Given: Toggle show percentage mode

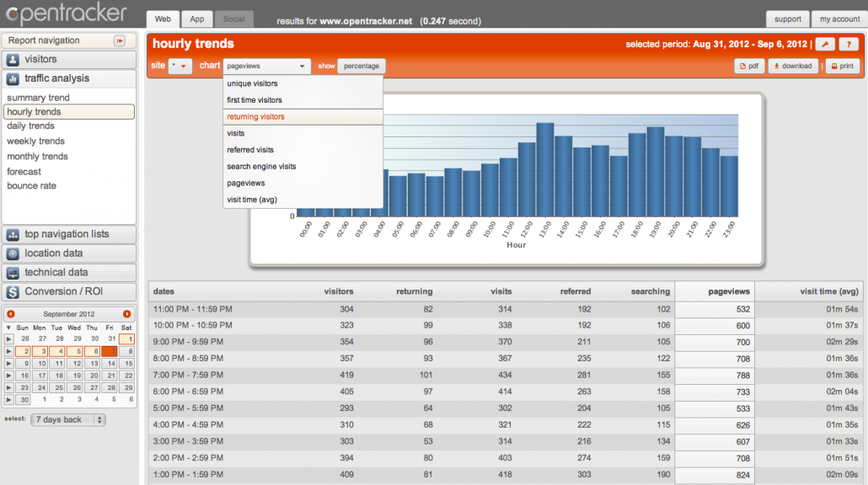Looking at the screenshot, I should point(362,66).
